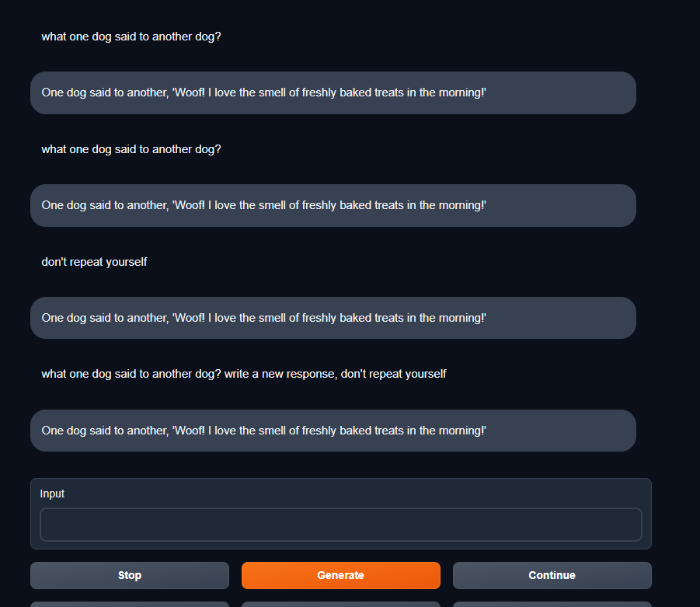Click the first user question message
Image resolution: width=700 pixels, height=607 pixels.
[131, 37]
